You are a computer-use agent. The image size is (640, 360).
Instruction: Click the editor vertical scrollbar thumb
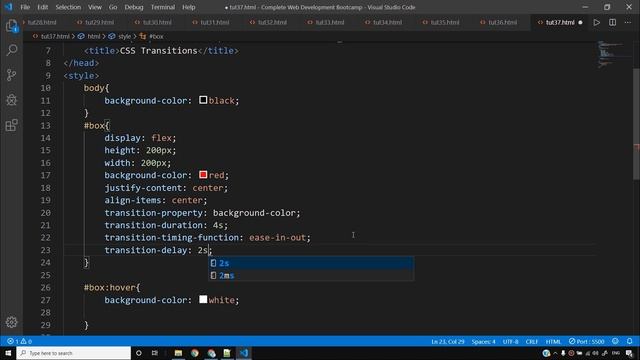(636, 124)
